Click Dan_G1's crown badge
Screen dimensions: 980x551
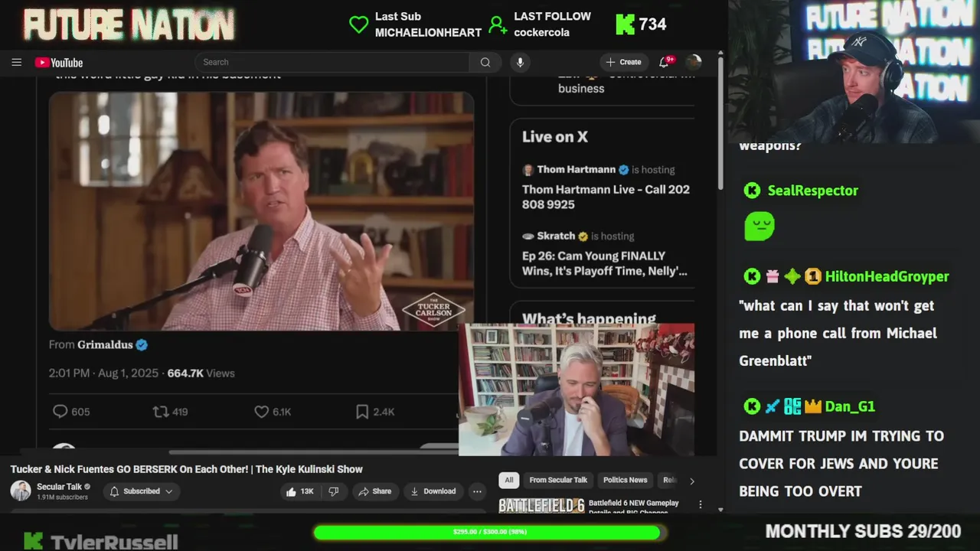[x=812, y=406]
